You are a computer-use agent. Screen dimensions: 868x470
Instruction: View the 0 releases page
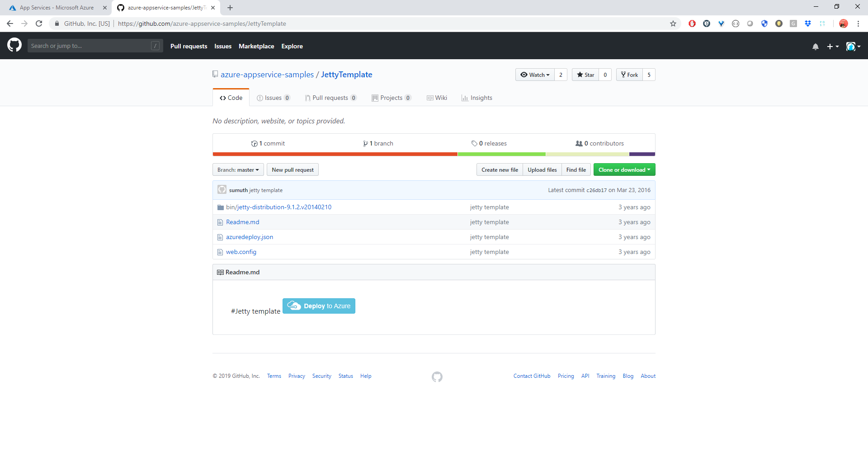pyautogui.click(x=489, y=143)
